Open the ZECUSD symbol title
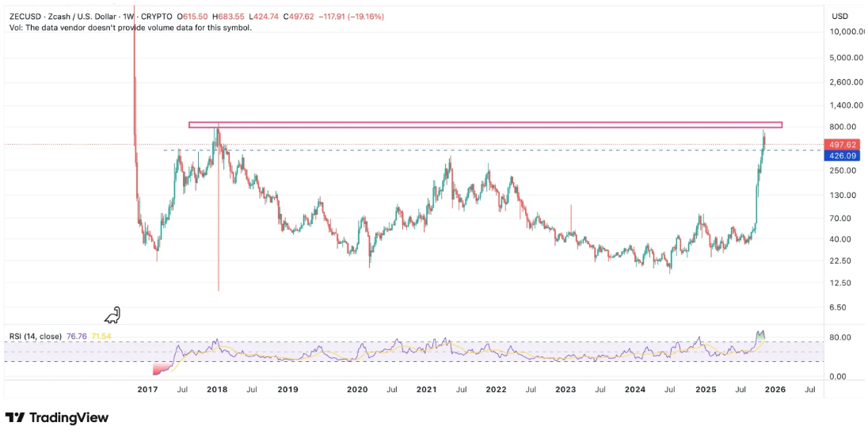The height and width of the screenshot is (434, 868). point(28,16)
